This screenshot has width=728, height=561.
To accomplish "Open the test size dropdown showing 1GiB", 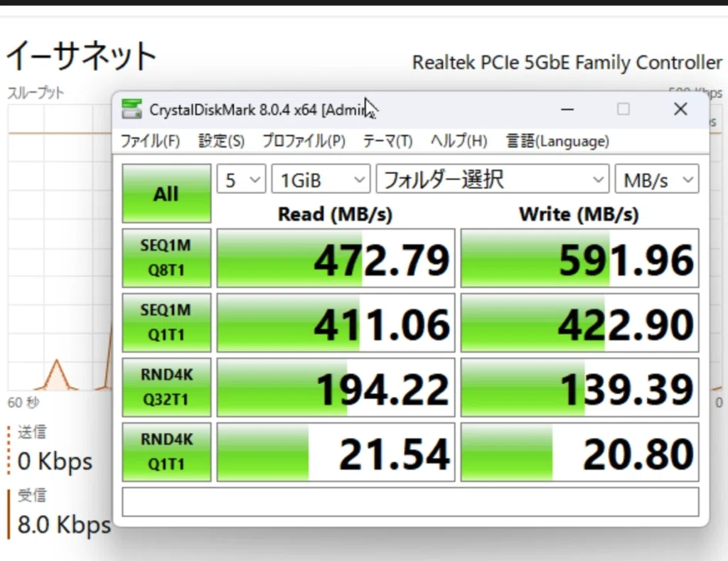I will (321, 178).
